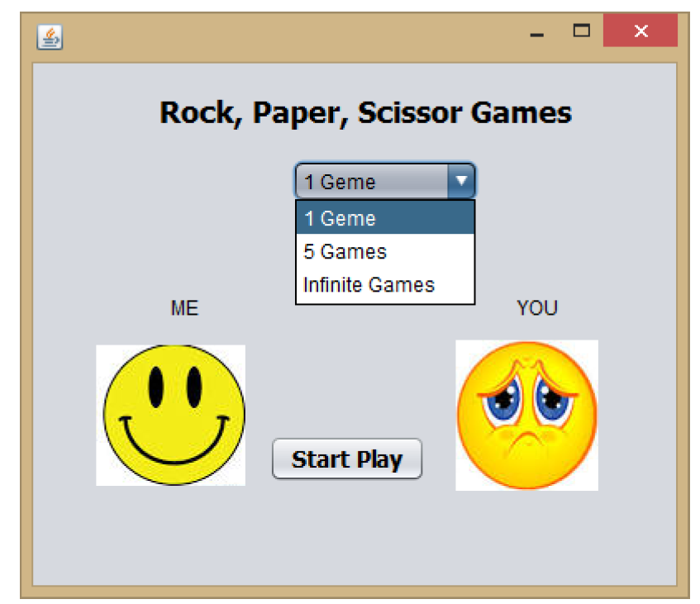The width and height of the screenshot is (700, 604).
Task: Click the ME label
Action: coord(183,308)
